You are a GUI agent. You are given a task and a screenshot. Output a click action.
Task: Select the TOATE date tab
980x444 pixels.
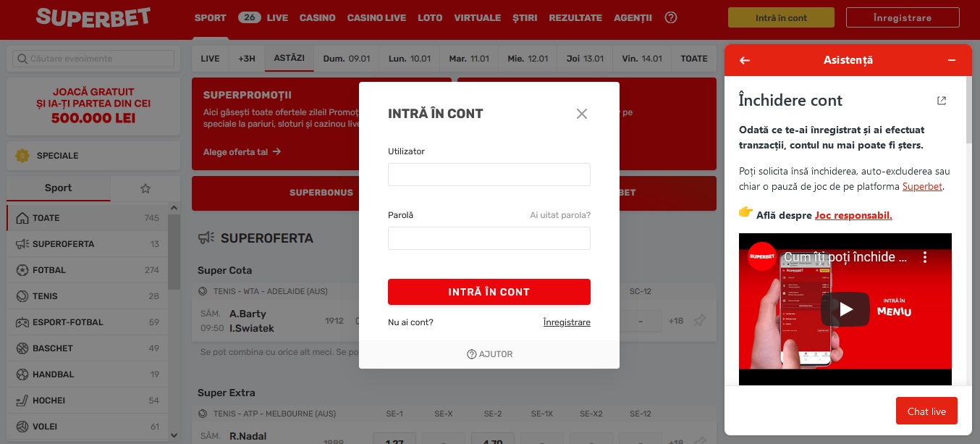click(x=694, y=59)
